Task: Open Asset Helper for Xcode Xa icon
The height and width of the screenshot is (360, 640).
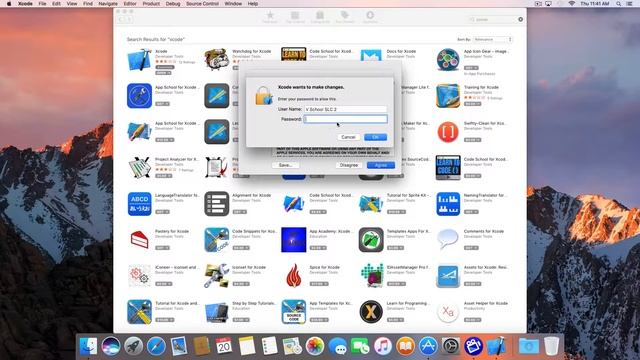Action: [448, 312]
